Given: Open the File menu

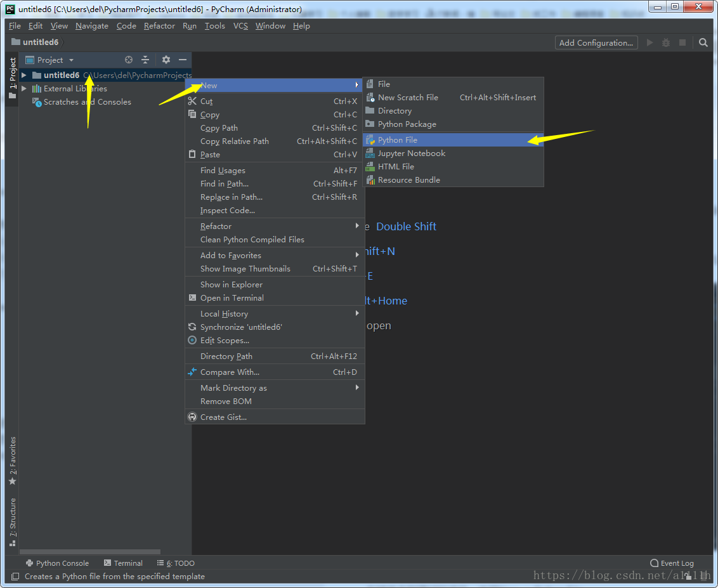Looking at the screenshot, I should tap(15, 25).
